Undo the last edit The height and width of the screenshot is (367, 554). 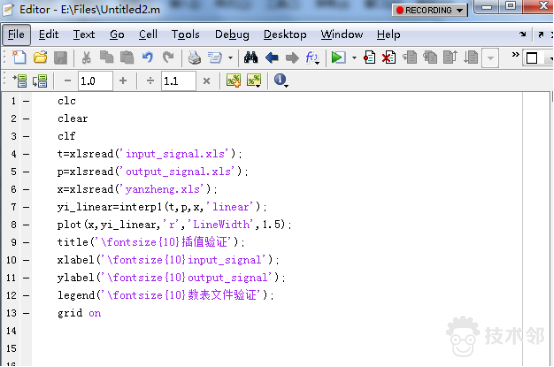148,57
